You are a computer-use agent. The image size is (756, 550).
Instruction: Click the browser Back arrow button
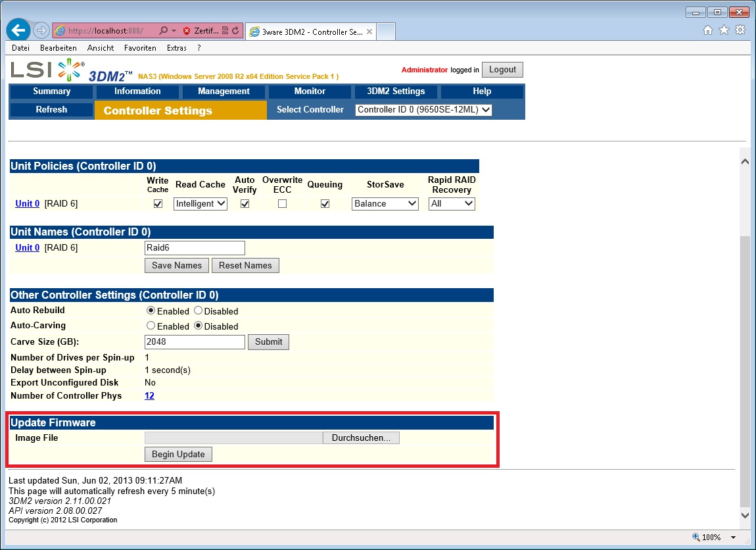pyautogui.click(x=18, y=30)
